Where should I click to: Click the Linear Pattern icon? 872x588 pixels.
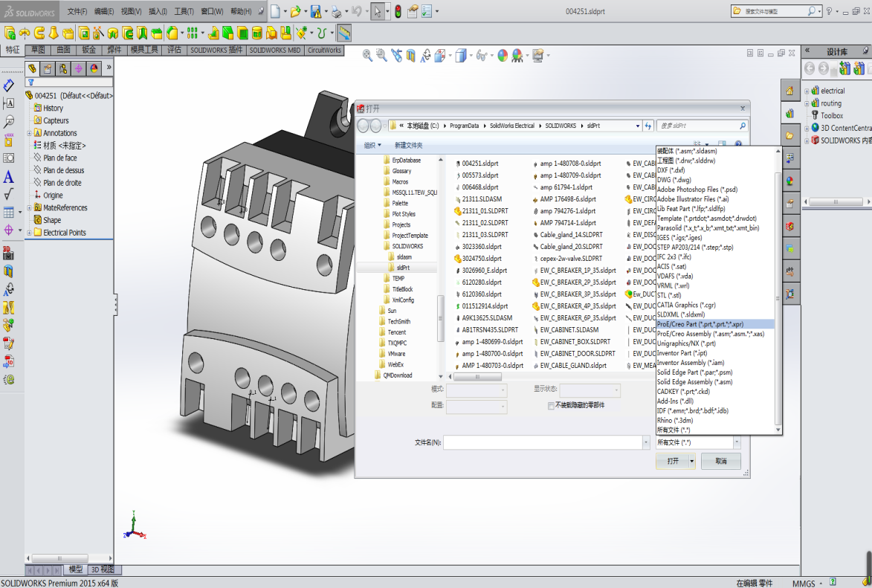[x=193, y=33]
